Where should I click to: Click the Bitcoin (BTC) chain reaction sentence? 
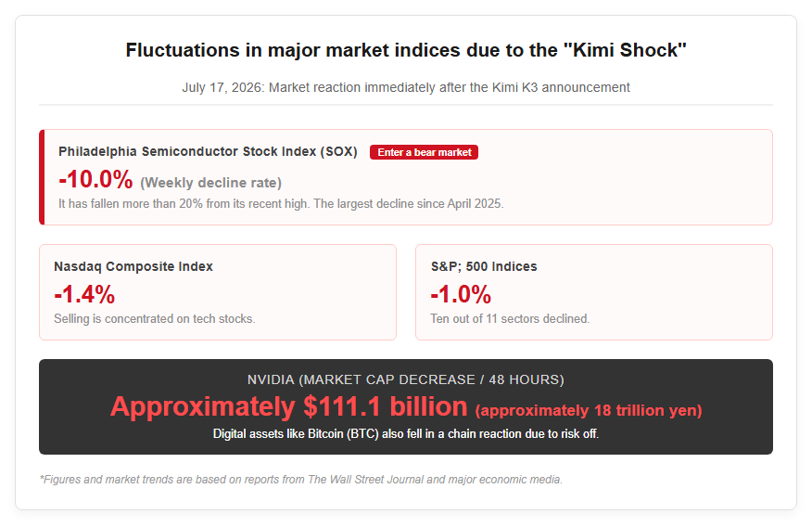click(x=406, y=433)
